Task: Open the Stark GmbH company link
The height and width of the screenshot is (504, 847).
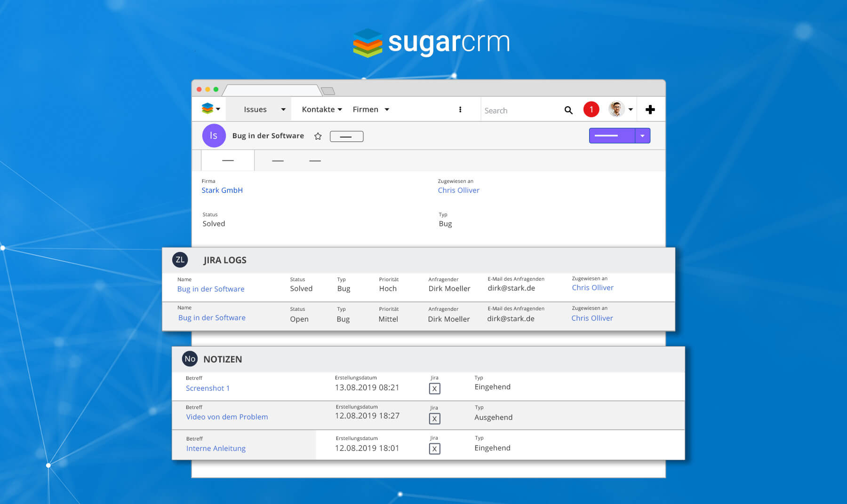Action: (222, 190)
